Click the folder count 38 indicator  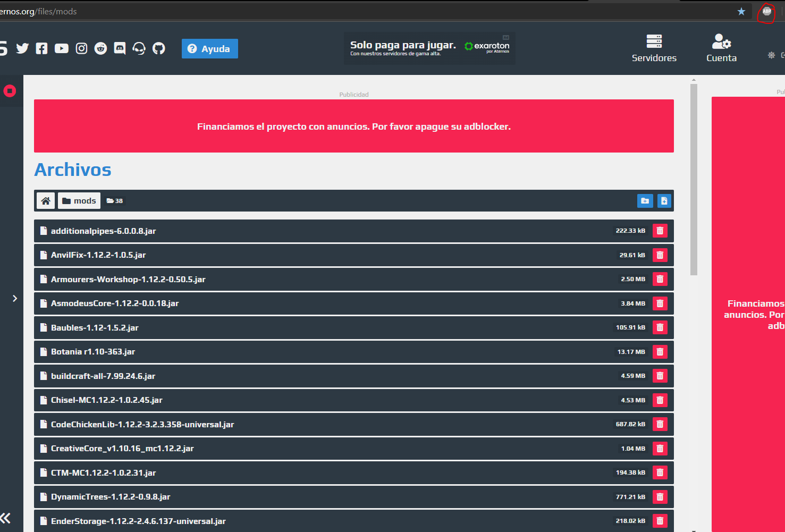pos(115,201)
